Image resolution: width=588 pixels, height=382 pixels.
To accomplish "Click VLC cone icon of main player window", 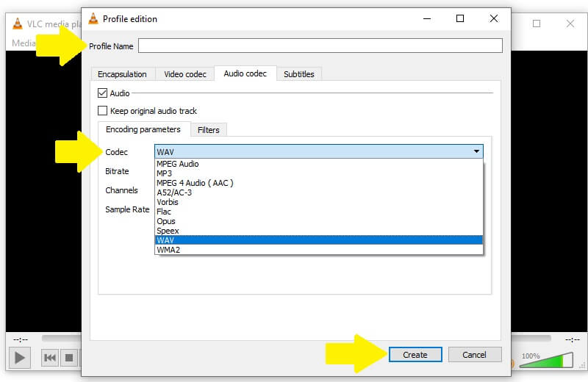I will 18,24.
